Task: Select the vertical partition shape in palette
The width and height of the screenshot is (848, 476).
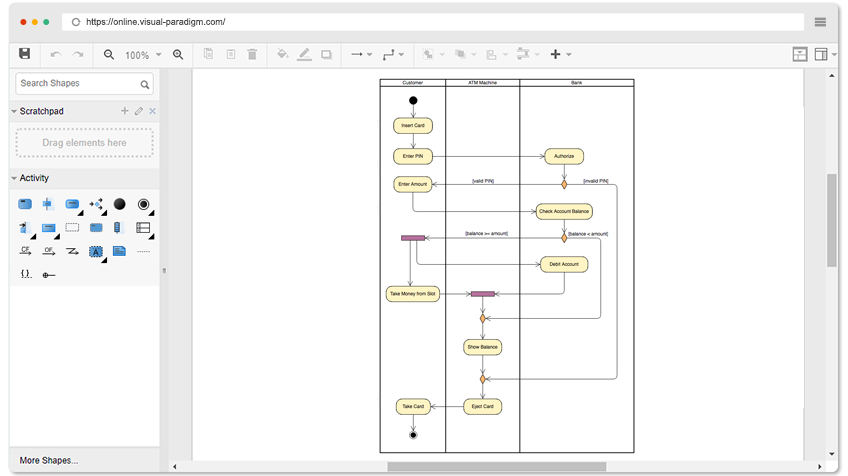Action: tap(48, 204)
